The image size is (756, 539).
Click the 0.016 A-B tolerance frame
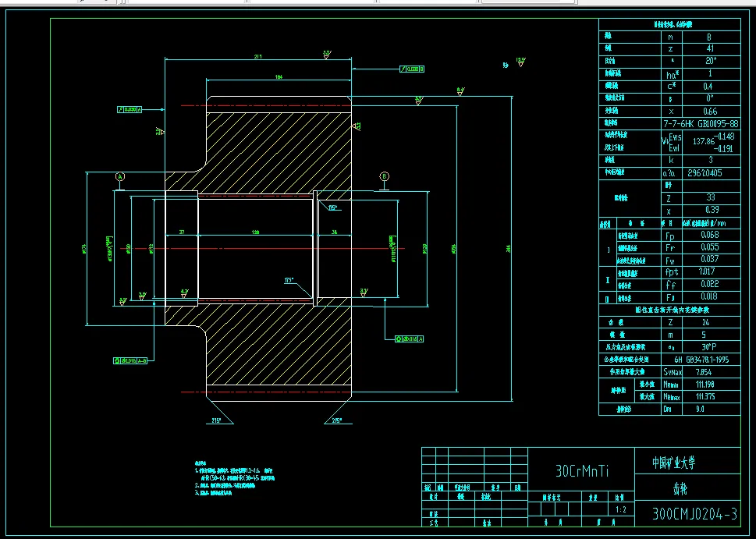(x=130, y=360)
